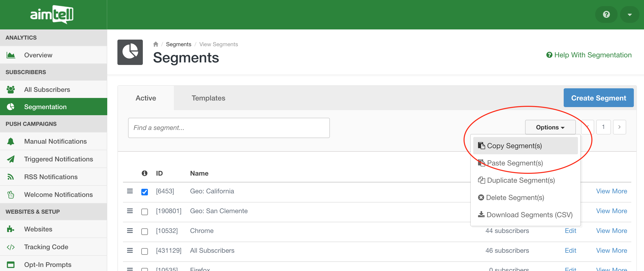Click the help question mark icon in header
This screenshot has height=271, width=644.
(606, 14)
